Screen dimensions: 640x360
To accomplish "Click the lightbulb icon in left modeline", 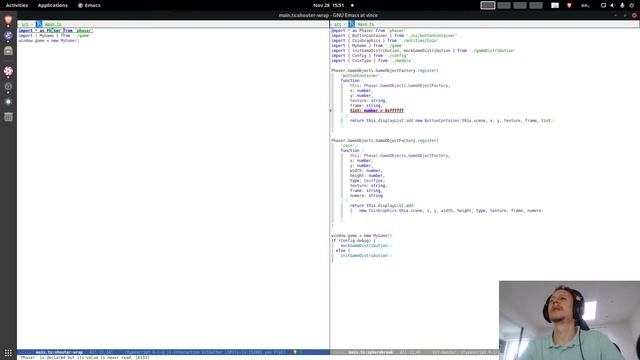I will coord(295,352).
